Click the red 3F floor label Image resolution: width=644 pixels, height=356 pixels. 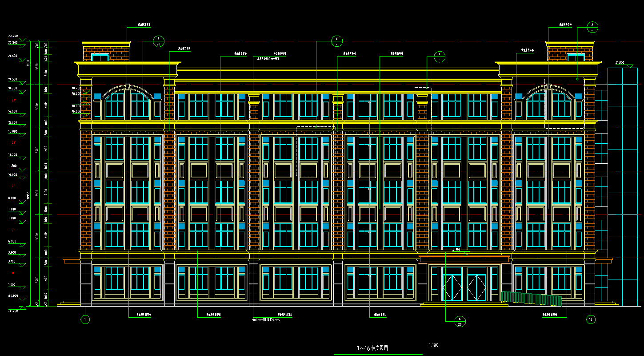(x=13, y=186)
